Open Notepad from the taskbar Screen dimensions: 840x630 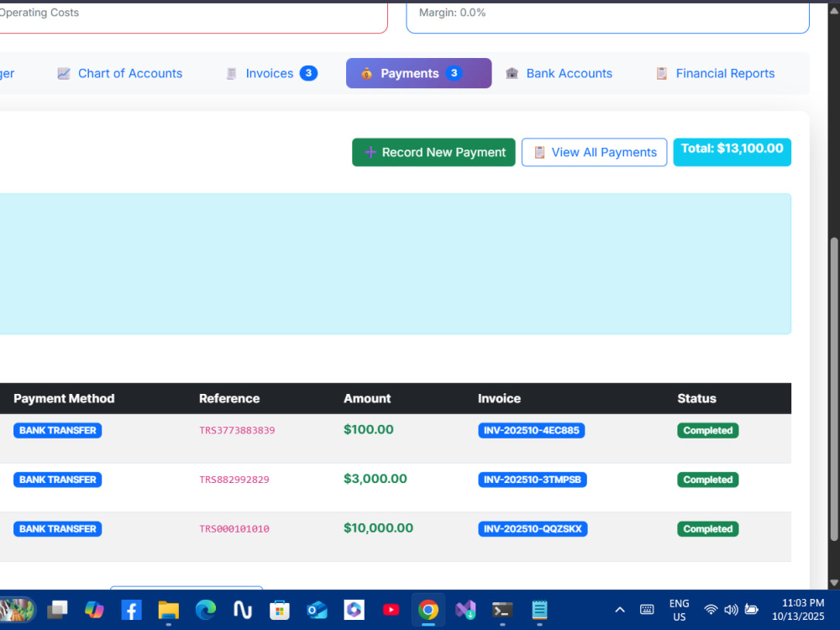tap(539, 610)
